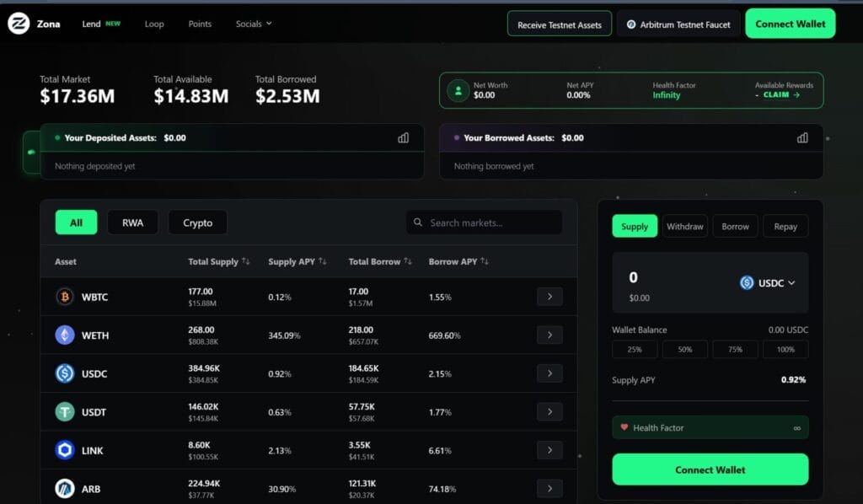Image resolution: width=863 pixels, height=504 pixels.
Task: Open USDC market details arrow
Action: click(x=549, y=373)
